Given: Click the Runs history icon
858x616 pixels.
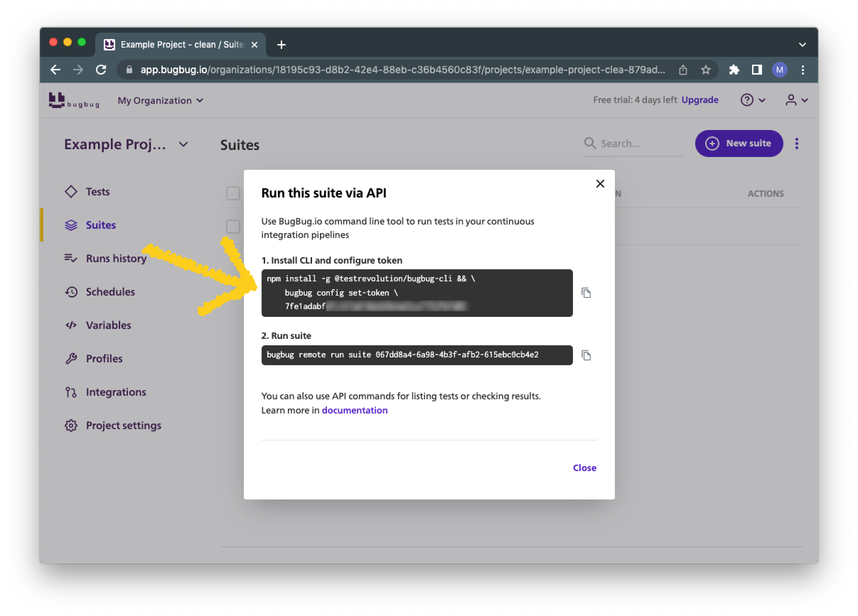Looking at the screenshot, I should pos(71,258).
